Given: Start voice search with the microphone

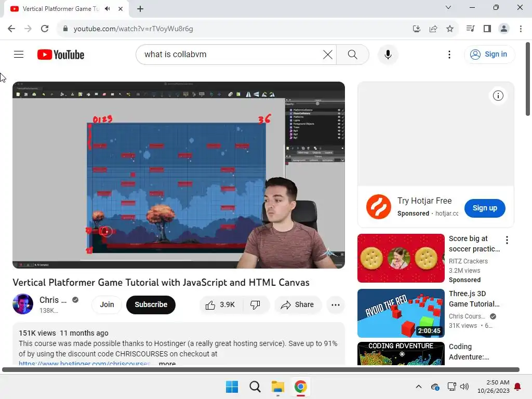Looking at the screenshot, I should pyautogui.click(x=388, y=54).
